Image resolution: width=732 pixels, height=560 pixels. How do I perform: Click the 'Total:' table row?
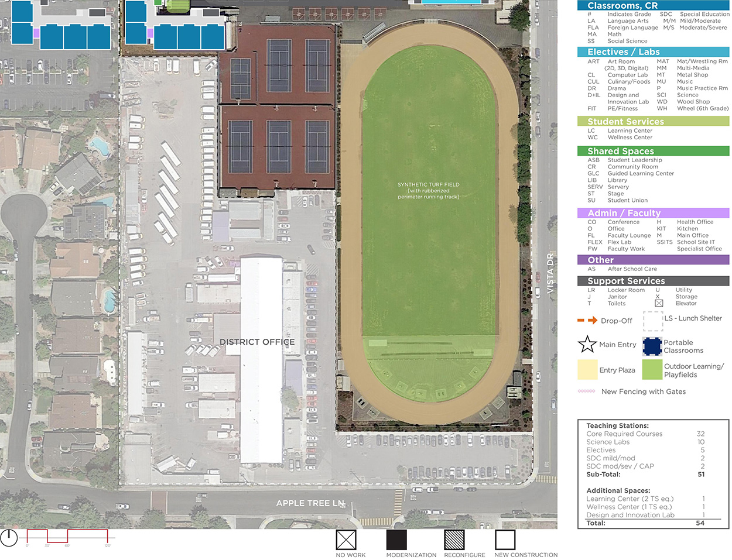(646, 523)
